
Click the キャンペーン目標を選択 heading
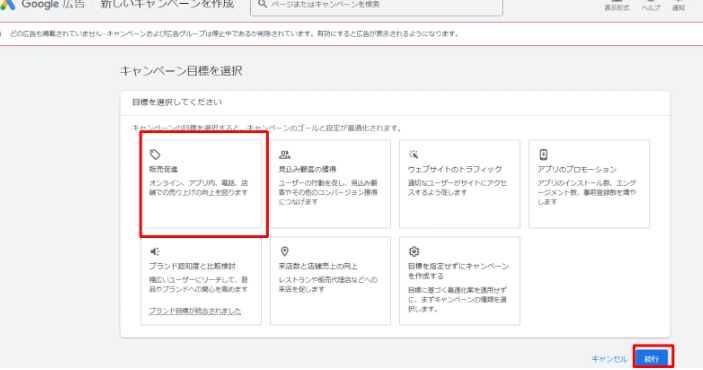point(181,71)
